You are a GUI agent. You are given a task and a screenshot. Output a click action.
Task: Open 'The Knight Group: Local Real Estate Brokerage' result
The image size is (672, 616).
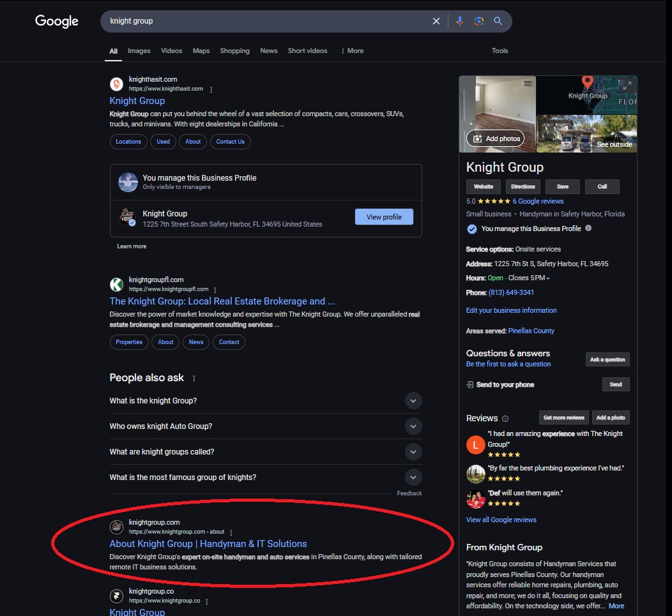click(222, 301)
